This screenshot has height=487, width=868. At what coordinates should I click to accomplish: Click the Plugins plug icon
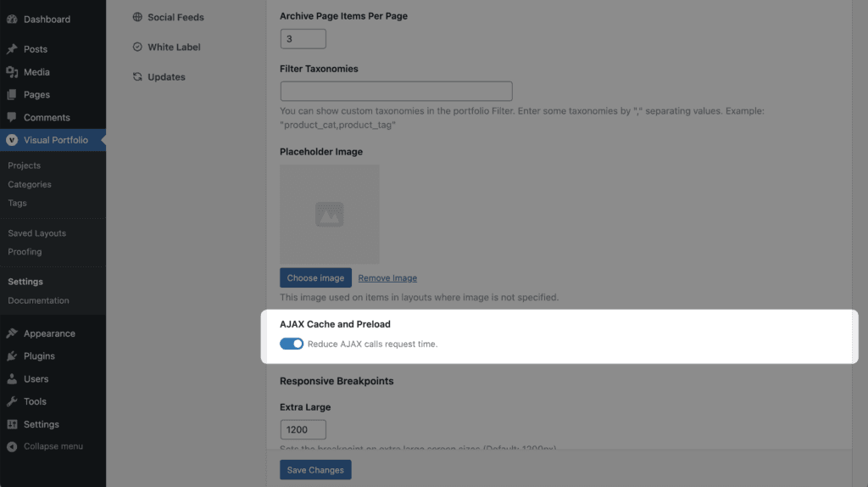12,355
